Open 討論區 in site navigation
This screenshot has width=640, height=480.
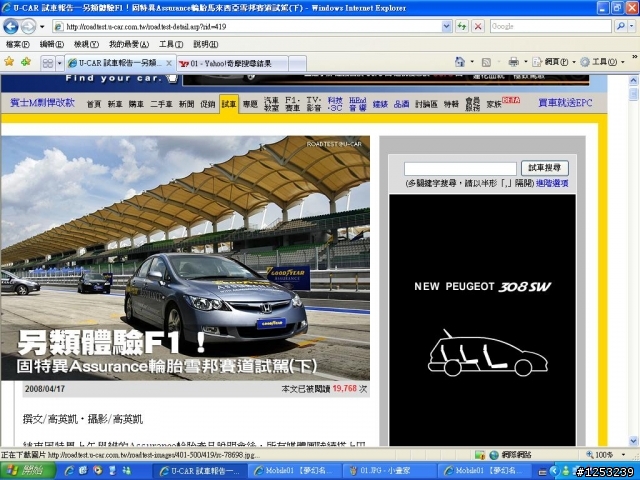coord(426,104)
